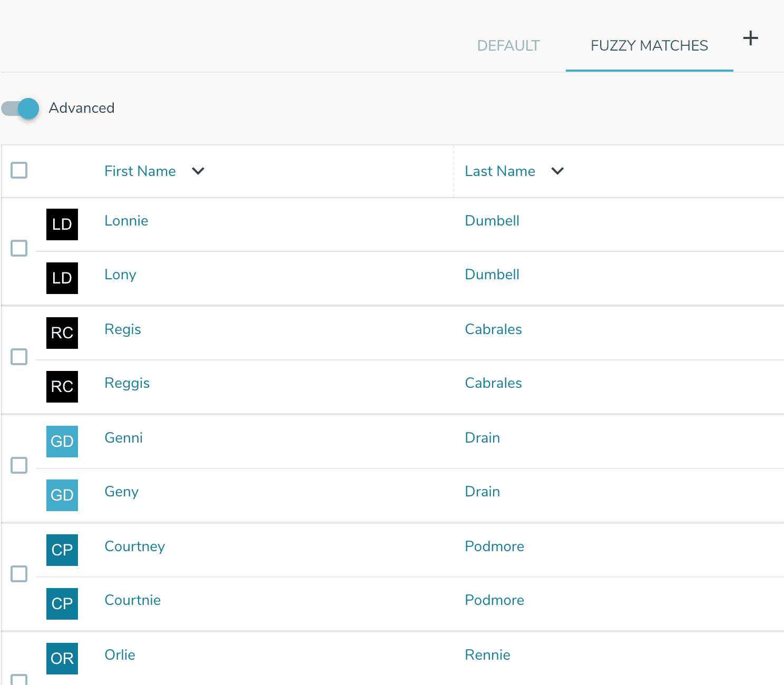Open the Regis first name link

pyautogui.click(x=123, y=329)
